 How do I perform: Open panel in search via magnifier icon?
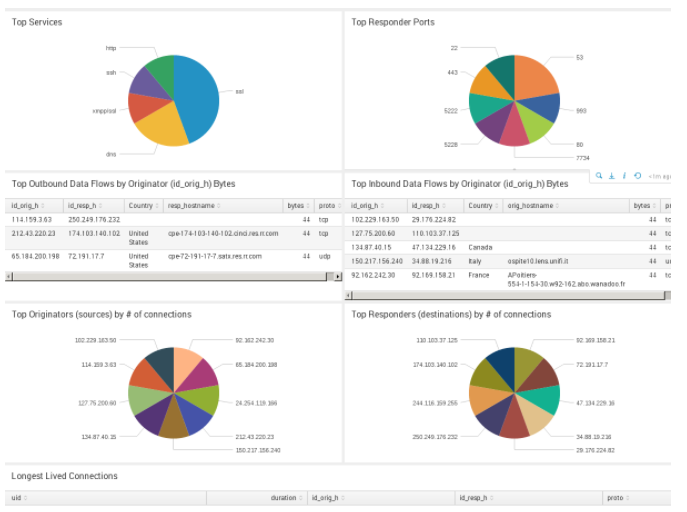click(599, 176)
